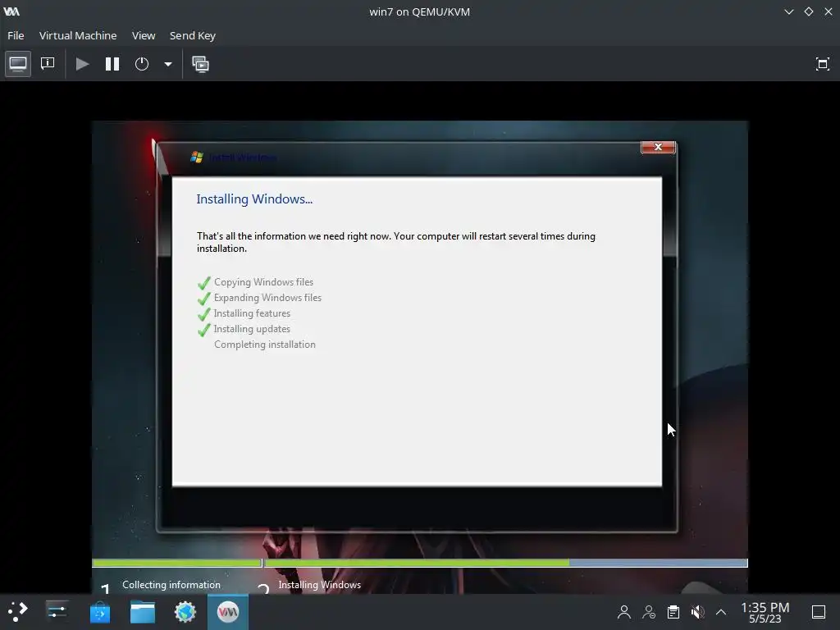Click the 'Copying Windows files' step

[263, 282]
